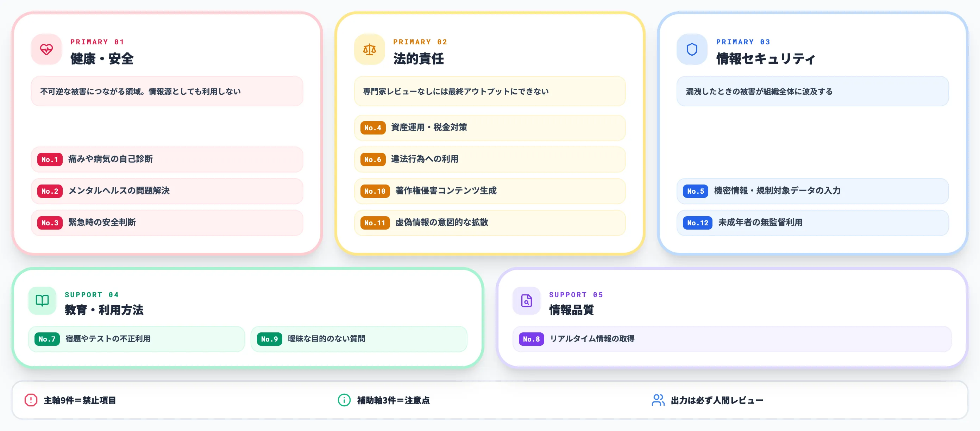Viewport: 980px width, 431px height.
Task: Select the メンタルヘルスの問題解決 item
Action: pyautogui.click(x=167, y=191)
